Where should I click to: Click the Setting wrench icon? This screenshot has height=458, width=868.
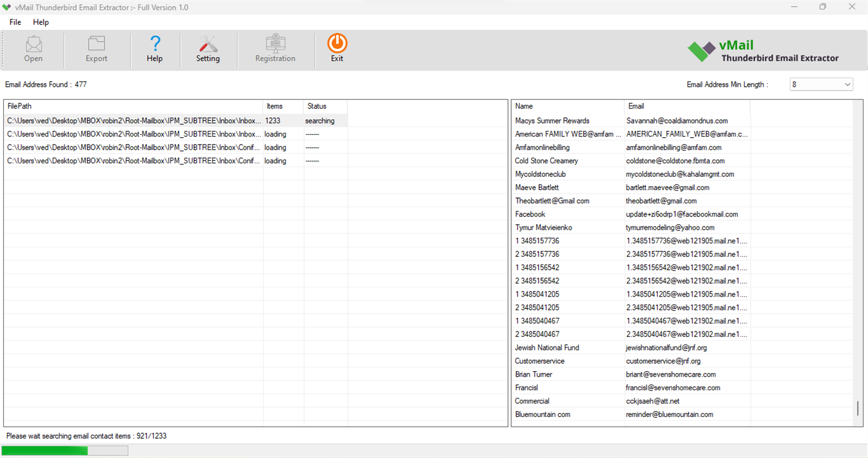(208, 49)
